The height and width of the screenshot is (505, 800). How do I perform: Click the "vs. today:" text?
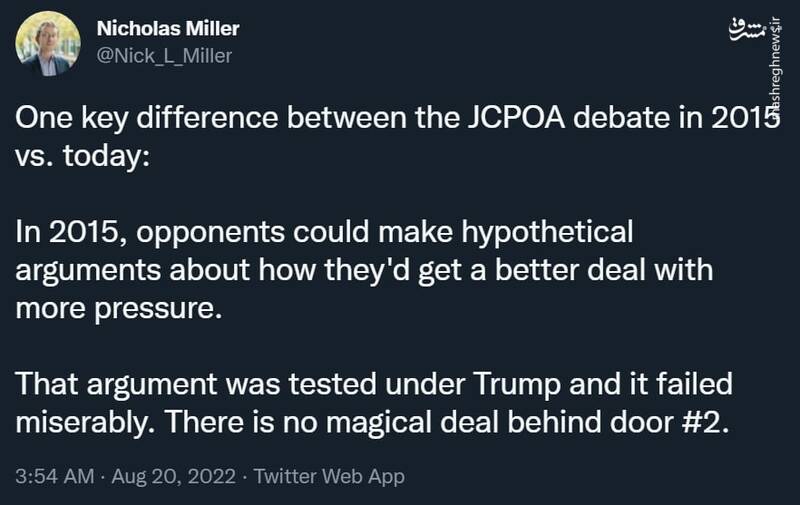tap(81, 158)
